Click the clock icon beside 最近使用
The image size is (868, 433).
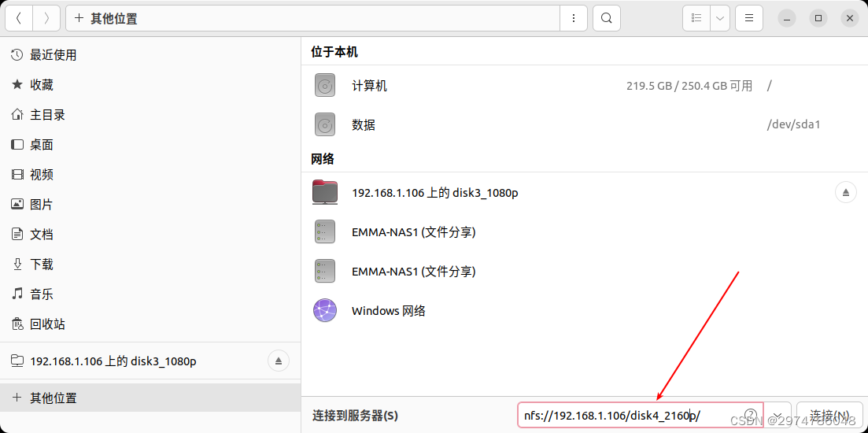coord(17,55)
